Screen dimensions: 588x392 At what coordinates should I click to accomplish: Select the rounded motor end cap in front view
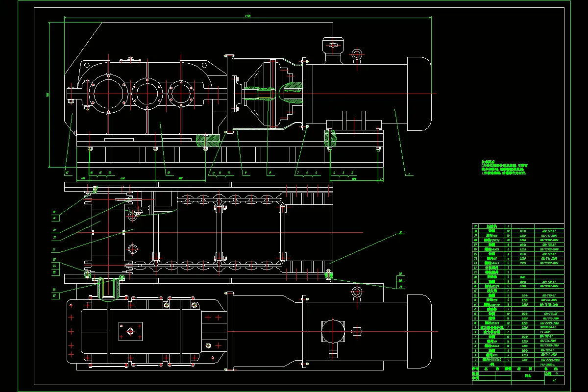419,93
